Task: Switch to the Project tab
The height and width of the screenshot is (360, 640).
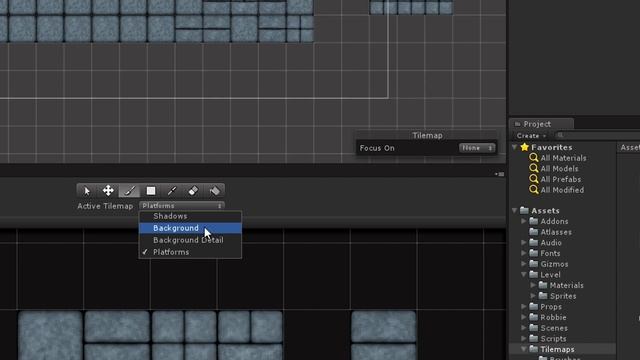Action: point(541,124)
